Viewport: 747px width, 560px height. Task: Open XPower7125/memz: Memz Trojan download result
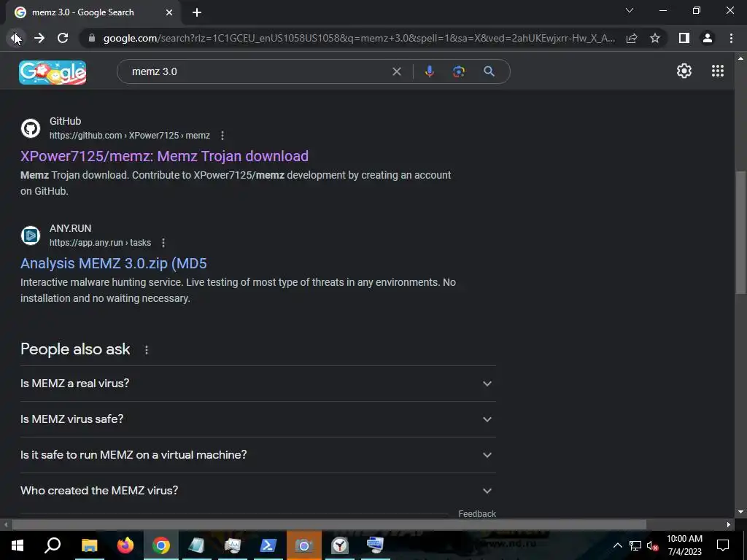(164, 156)
